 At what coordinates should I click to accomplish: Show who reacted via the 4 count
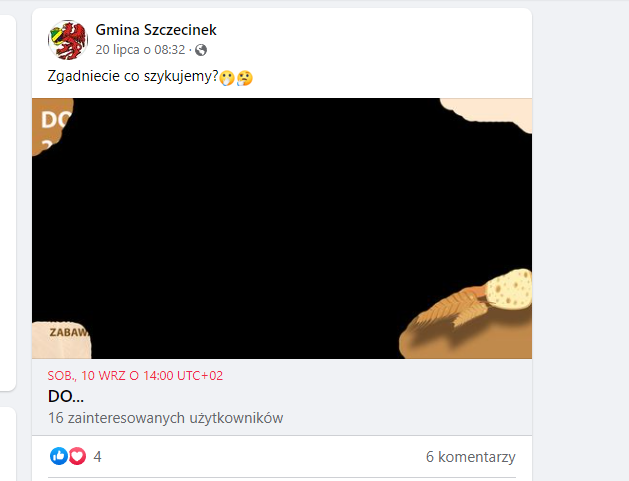click(x=97, y=457)
